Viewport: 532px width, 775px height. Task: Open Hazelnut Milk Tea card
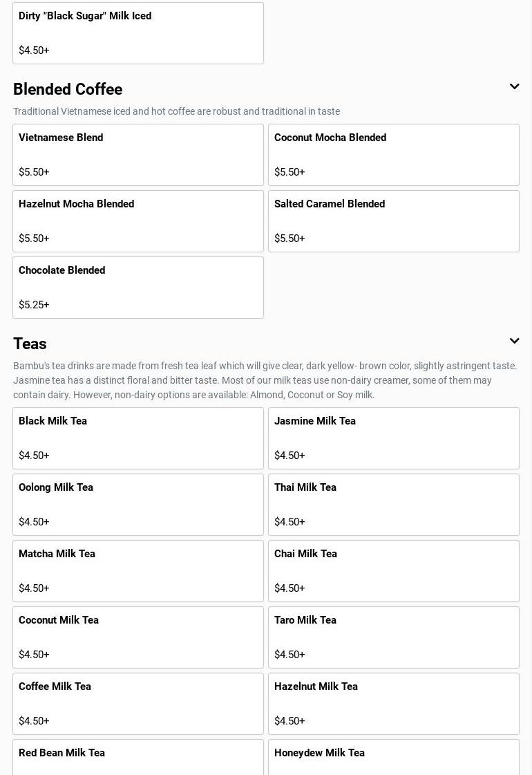pos(394,704)
